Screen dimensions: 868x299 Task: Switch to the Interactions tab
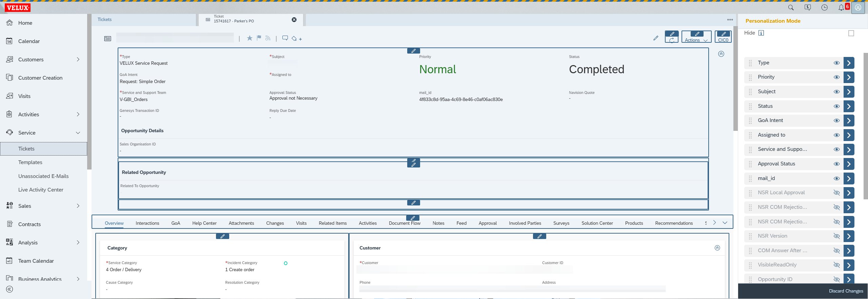point(147,223)
